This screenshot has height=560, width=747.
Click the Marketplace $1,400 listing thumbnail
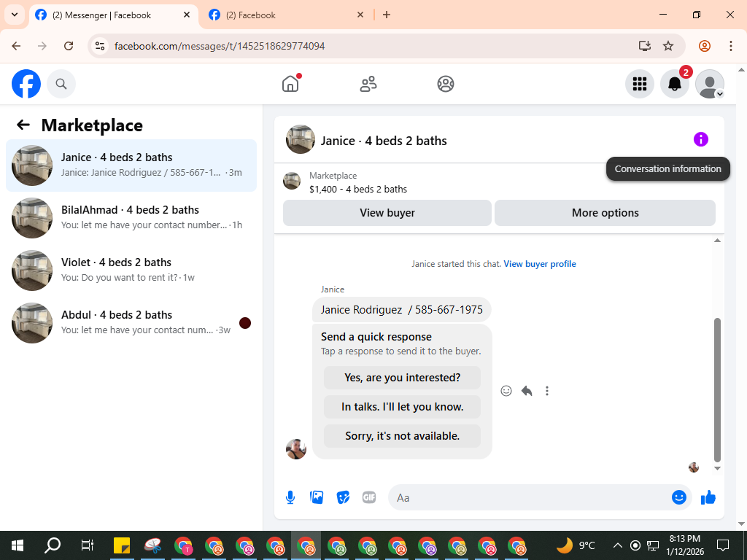(x=292, y=181)
